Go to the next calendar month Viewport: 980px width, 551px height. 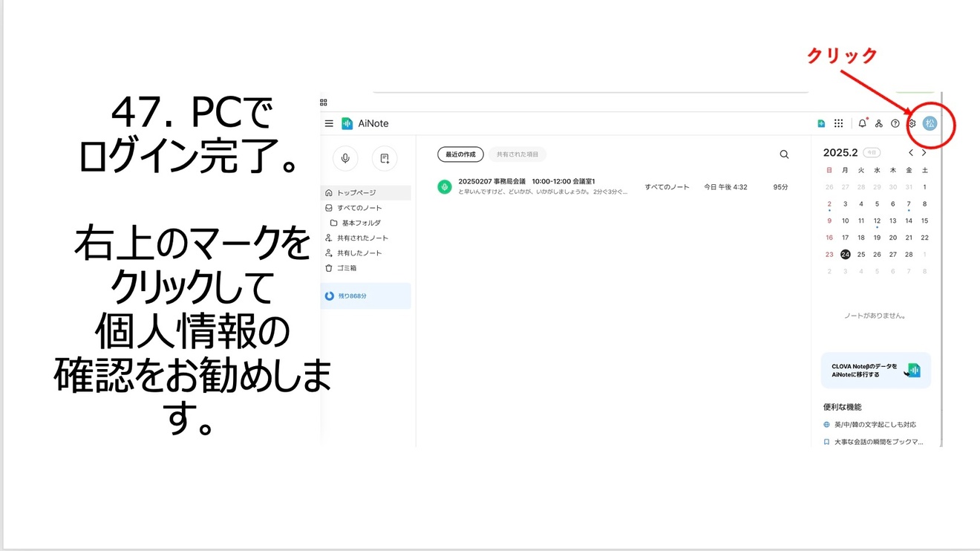pos(924,153)
